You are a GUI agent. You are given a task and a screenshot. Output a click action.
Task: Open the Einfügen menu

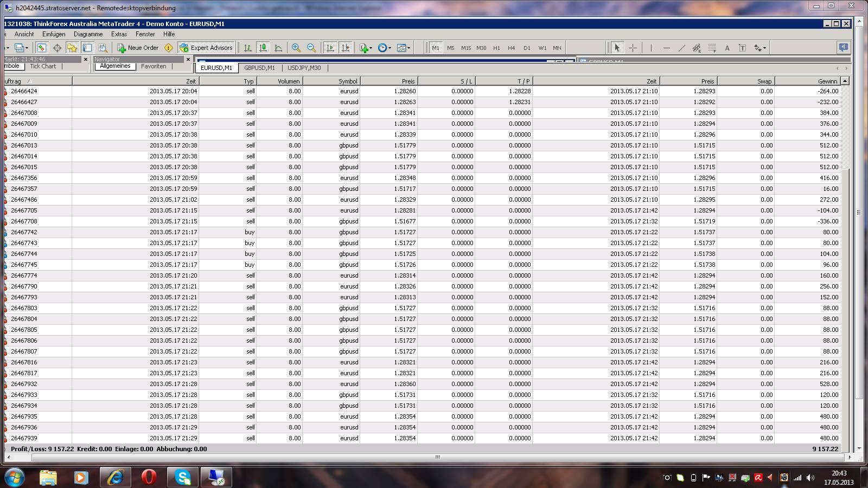click(54, 34)
